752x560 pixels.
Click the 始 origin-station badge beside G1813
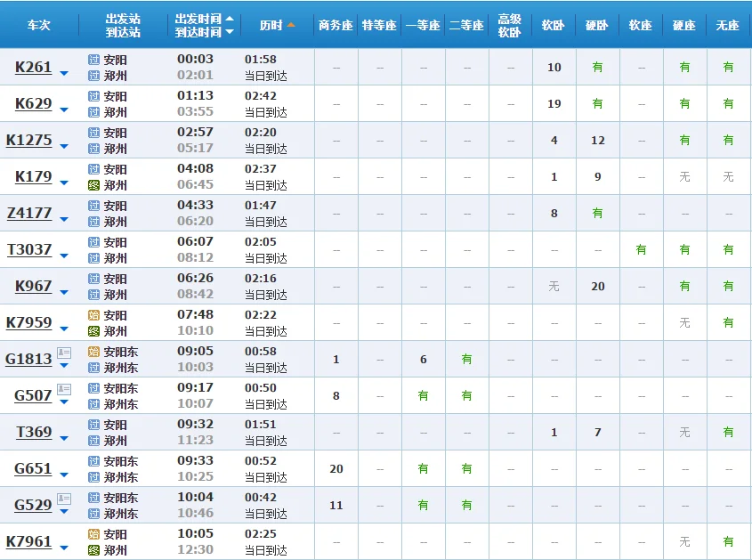[93, 352]
